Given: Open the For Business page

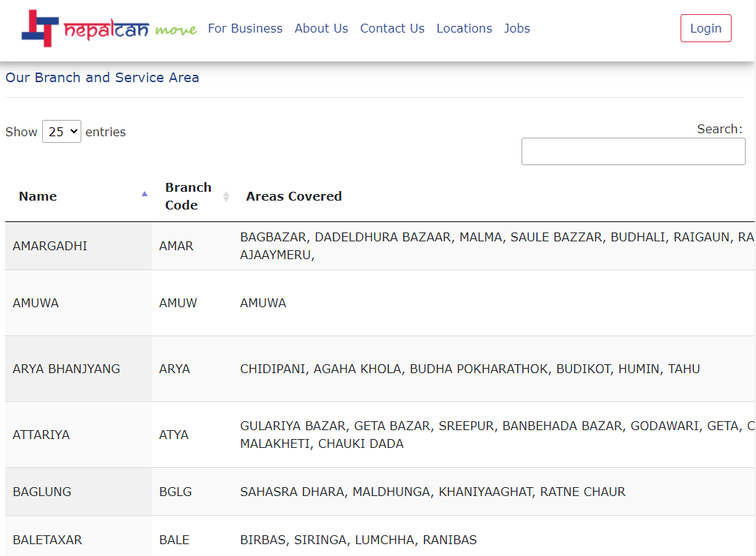Looking at the screenshot, I should [x=245, y=28].
